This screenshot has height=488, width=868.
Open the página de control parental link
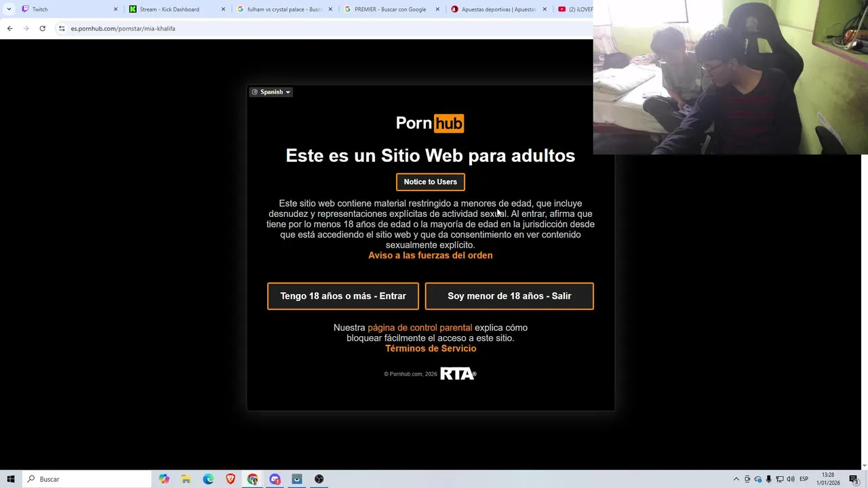(420, 327)
